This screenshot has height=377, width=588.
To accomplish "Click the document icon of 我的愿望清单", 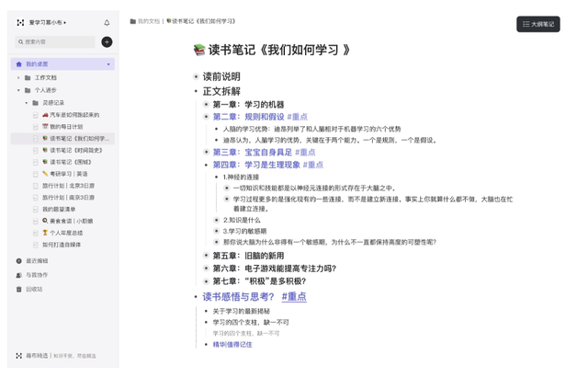I will 36,210.
